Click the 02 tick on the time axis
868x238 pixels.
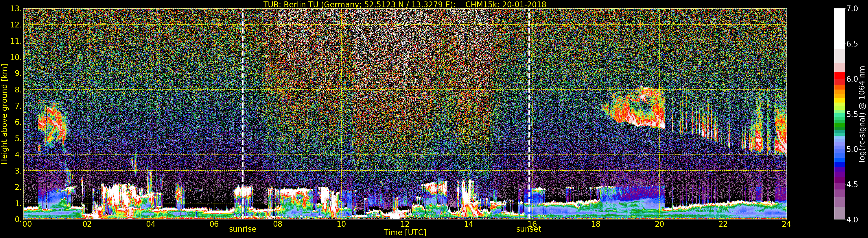tap(87, 224)
